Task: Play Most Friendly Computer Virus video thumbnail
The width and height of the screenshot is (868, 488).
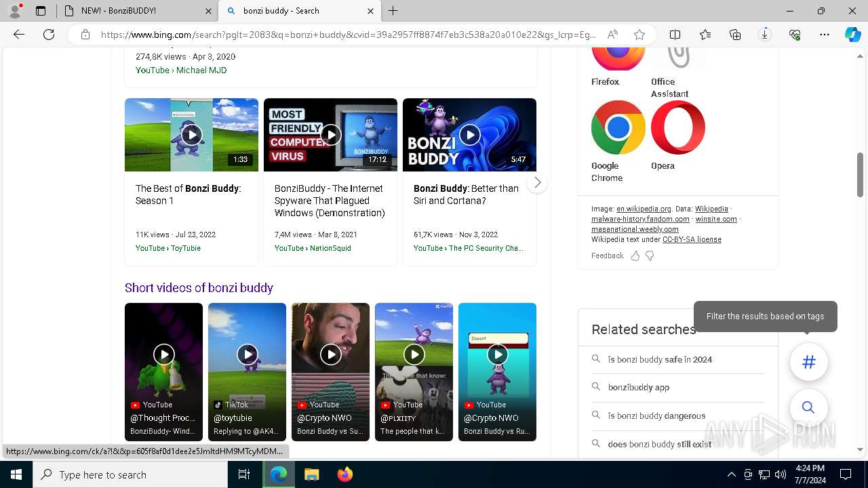Action: pos(331,135)
